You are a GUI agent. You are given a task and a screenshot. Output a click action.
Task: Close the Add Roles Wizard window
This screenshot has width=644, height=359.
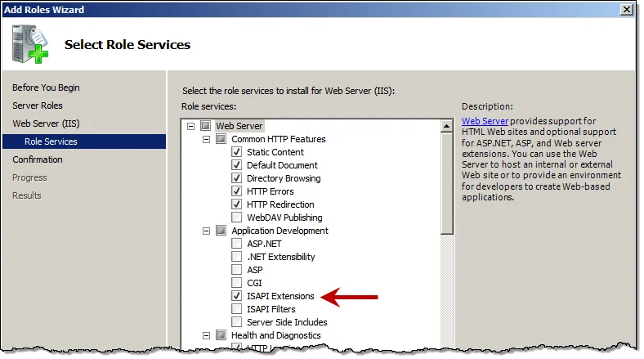pyautogui.click(x=626, y=10)
